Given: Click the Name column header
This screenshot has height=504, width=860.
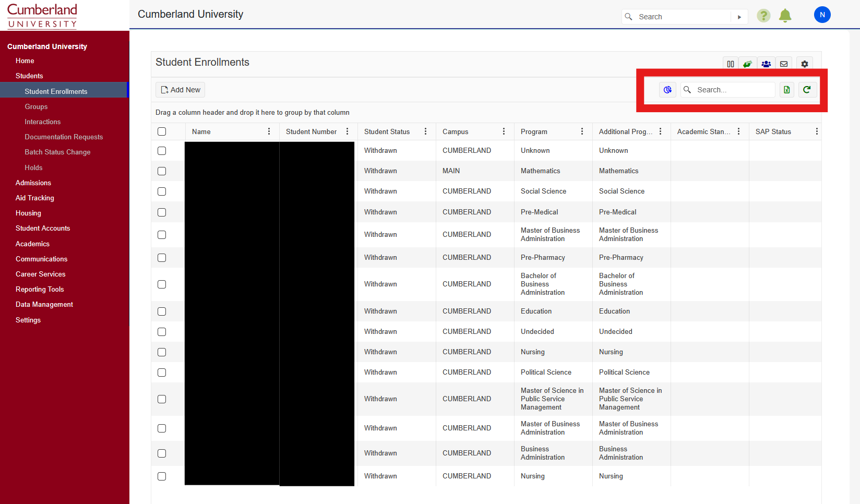Looking at the screenshot, I should coord(201,131).
